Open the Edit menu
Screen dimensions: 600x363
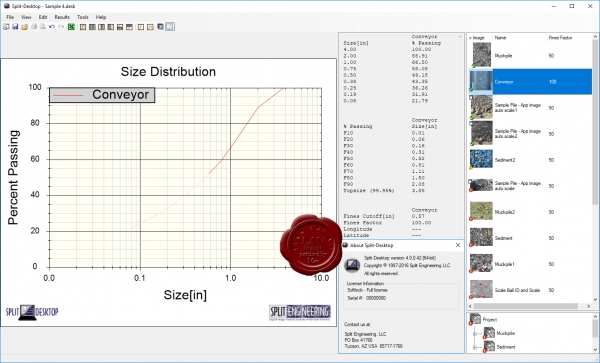(43, 17)
